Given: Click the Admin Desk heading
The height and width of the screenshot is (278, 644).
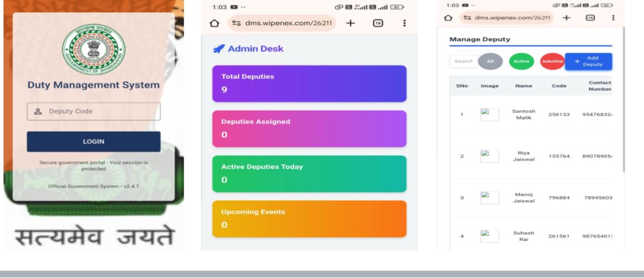Looking at the screenshot, I should coord(255,49).
